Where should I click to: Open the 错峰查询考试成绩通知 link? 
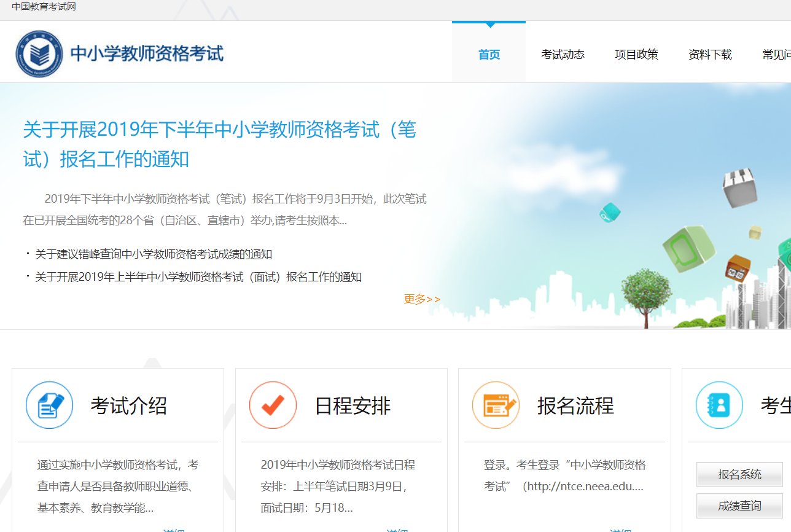(x=150, y=254)
